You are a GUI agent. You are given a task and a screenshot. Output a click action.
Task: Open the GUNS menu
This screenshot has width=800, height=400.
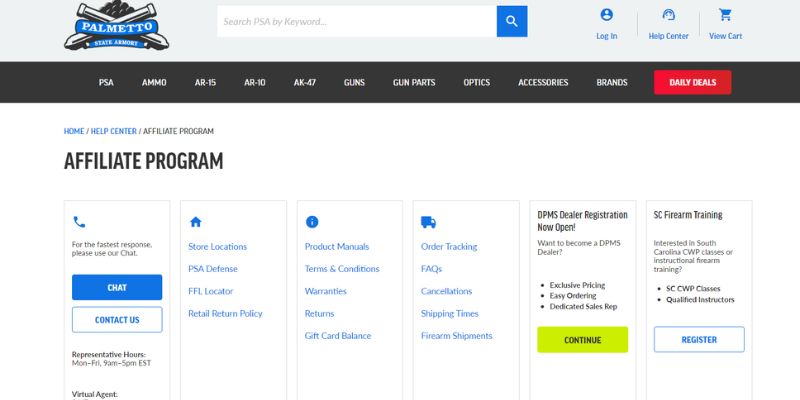(x=354, y=82)
